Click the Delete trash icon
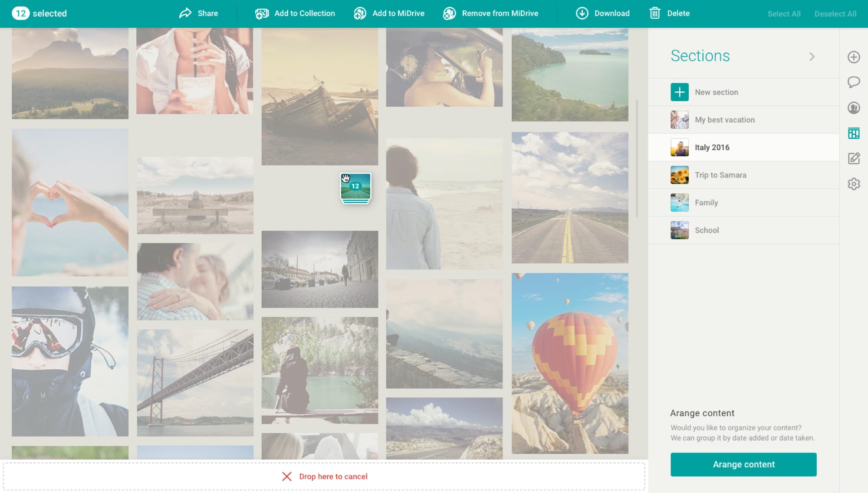The width and height of the screenshot is (868, 493). (654, 13)
